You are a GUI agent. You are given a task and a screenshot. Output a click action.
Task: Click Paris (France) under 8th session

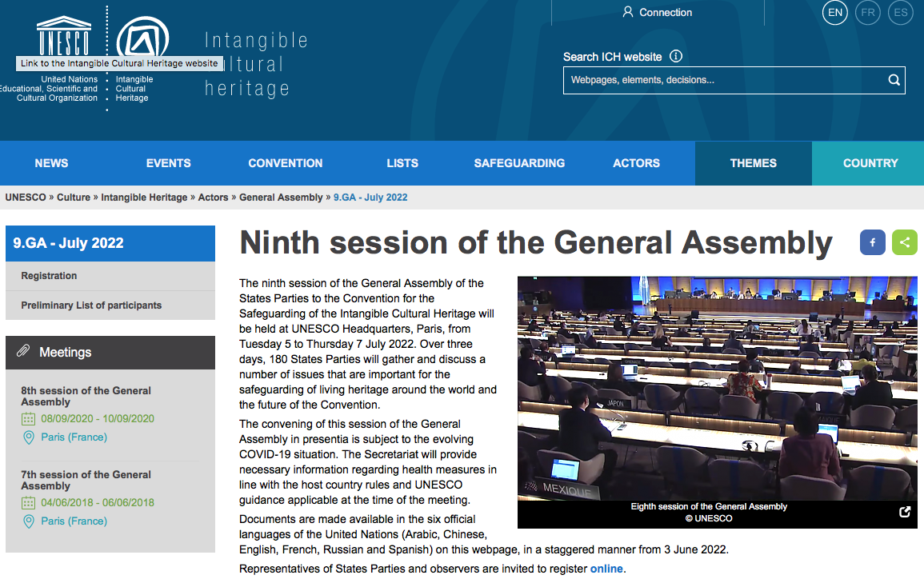(74, 437)
